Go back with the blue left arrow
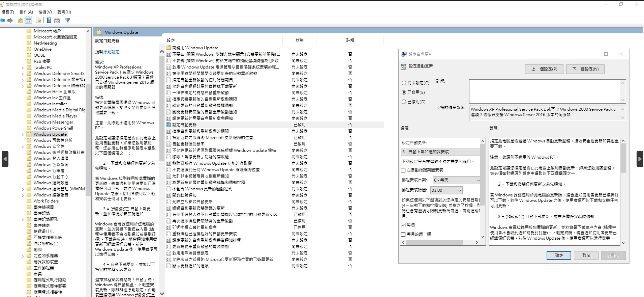Image resolution: width=644 pixels, height=297 pixels. (x=3, y=21)
